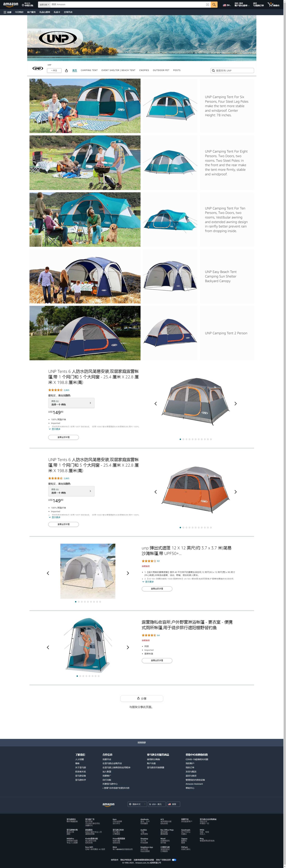Screen dimensions: 286x868
Task: Open the OUTDOOR PET tab
Action: [161, 70]
